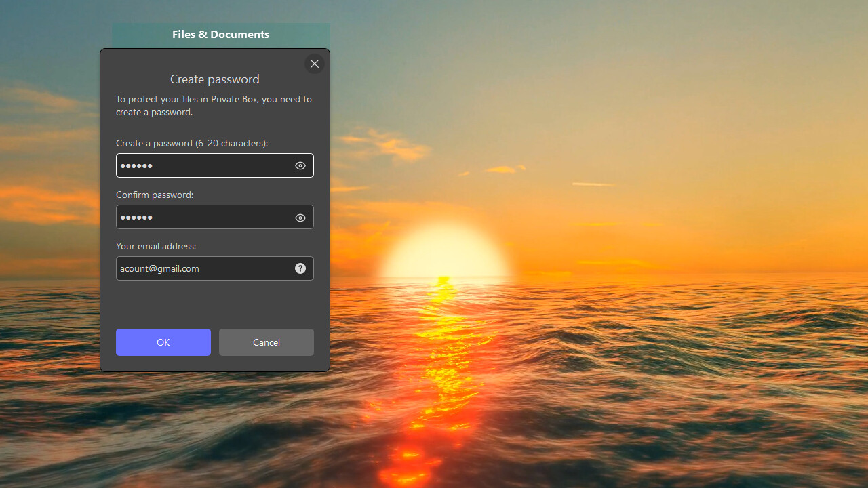Dismiss the dialog with the close button
Viewport: 868px width, 488px height.
coord(314,63)
